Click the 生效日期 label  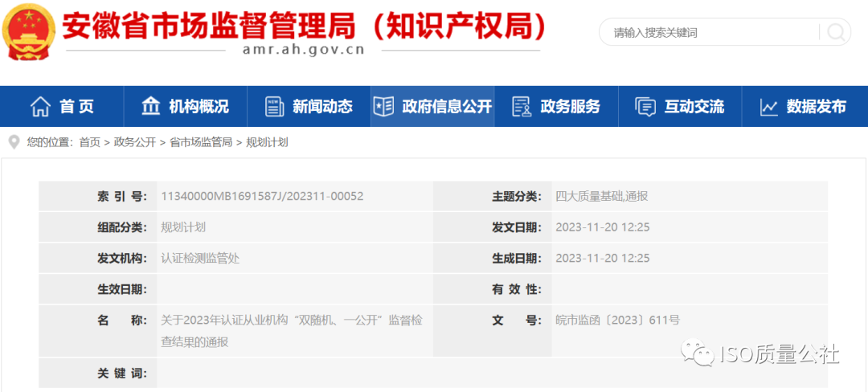coord(122,289)
